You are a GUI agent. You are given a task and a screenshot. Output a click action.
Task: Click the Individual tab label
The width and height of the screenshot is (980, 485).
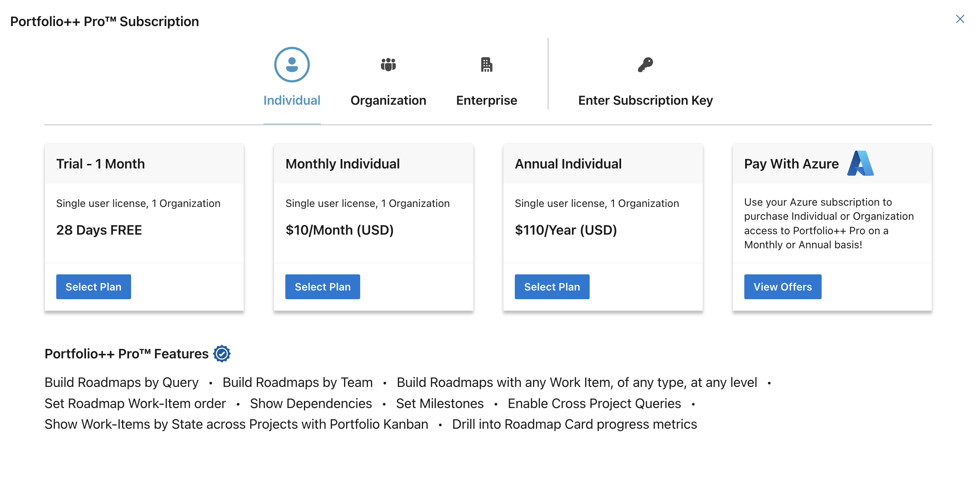292,100
